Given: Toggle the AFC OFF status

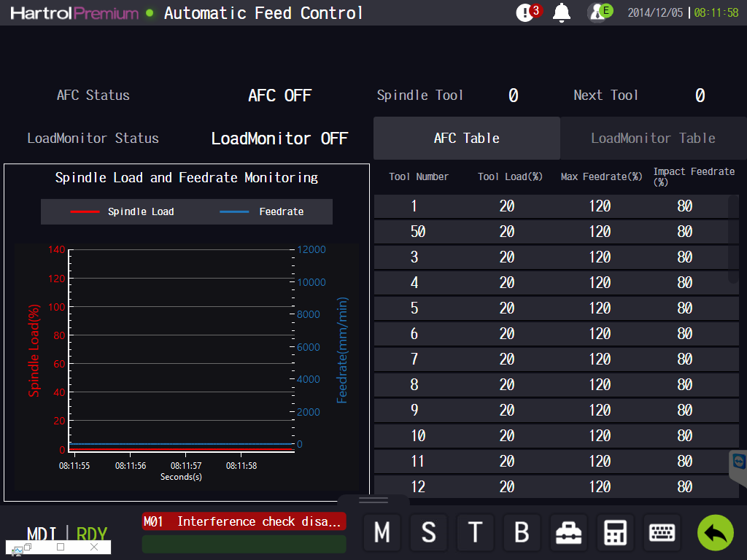Looking at the screenshot, I should 279,96.
